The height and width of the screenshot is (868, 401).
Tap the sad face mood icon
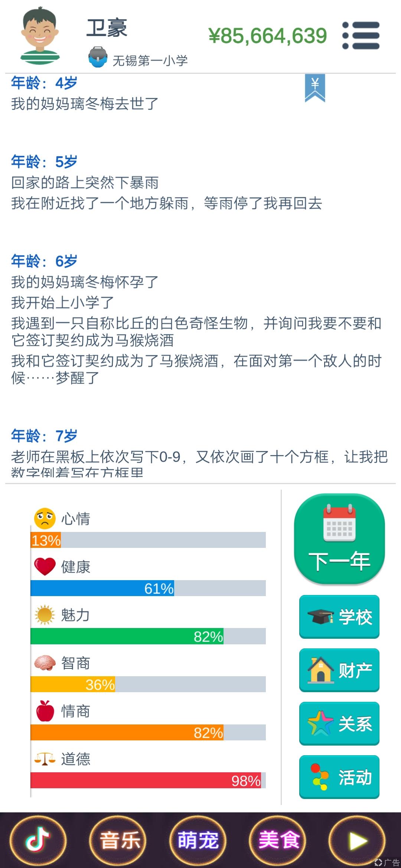pos(45,518)
